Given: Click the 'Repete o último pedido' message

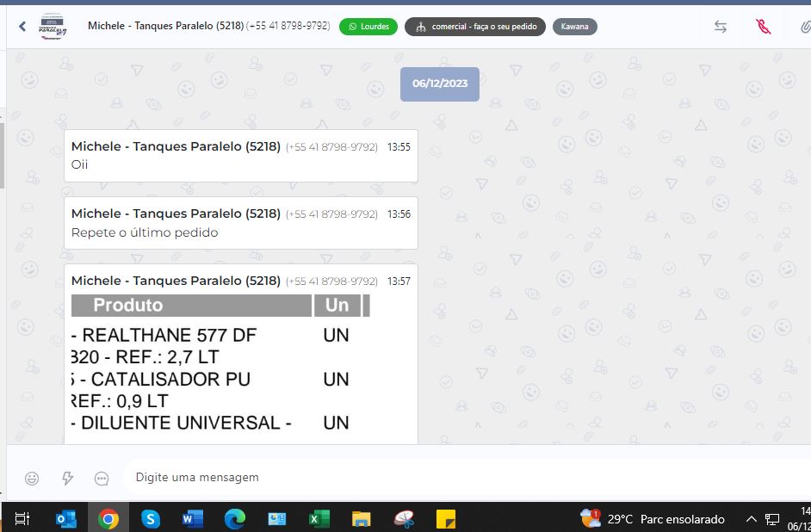Looking at the screenshot, I should [145, 232].
